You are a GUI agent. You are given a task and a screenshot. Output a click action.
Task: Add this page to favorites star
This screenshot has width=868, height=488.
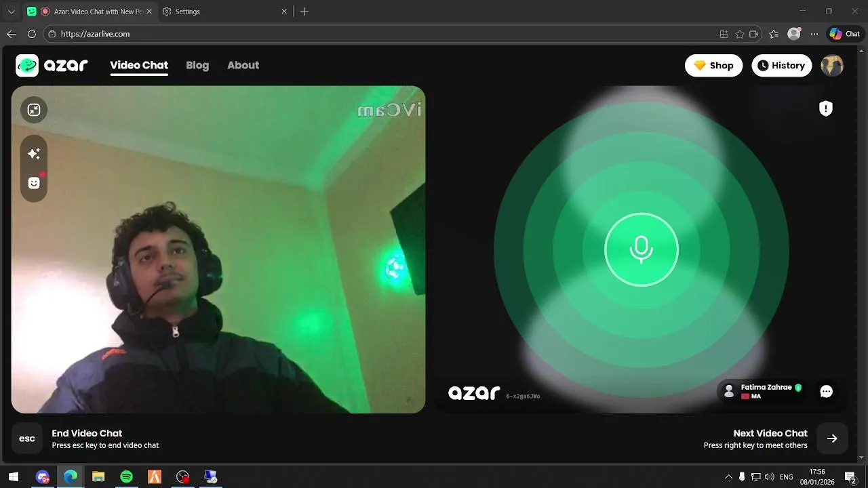tap(740, 34)
